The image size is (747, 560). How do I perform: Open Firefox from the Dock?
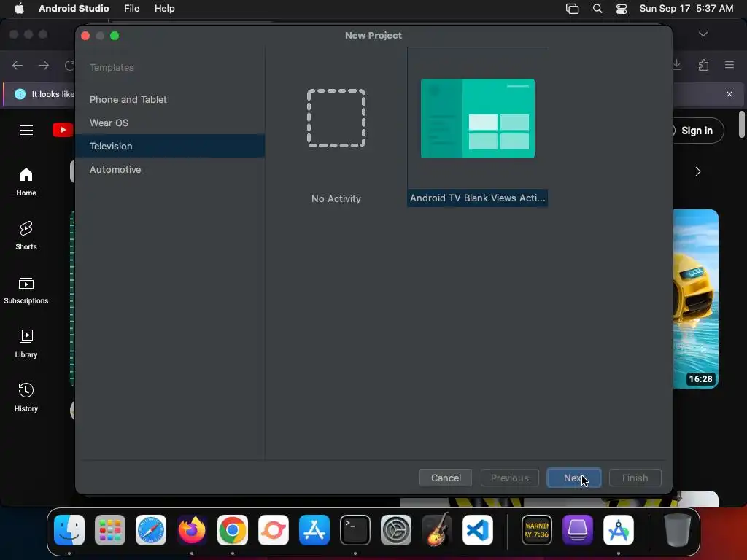pyautogui.click(x=192, y=530)
